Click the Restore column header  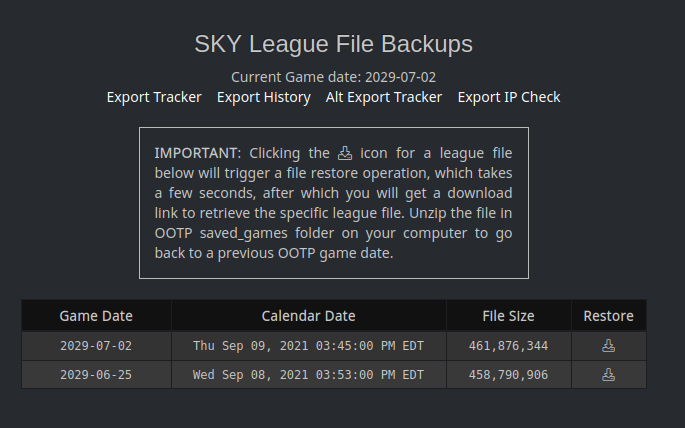tap(609, 316)
